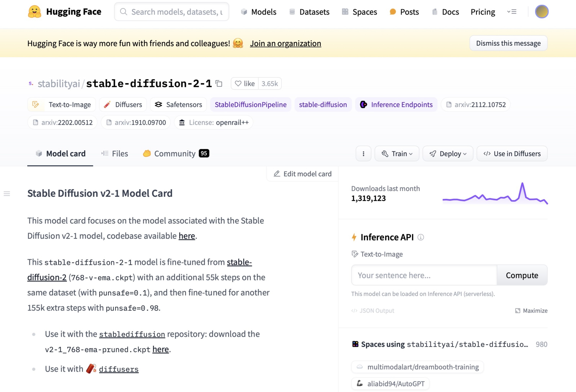The width and height of the screenshot is (576, 392).
Task: Open the extra navigation menu expander
Action: [512, 12]
